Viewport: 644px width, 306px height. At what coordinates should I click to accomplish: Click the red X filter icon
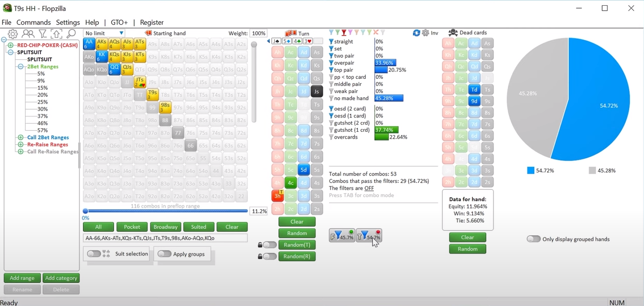pyautogui.click(x=376, y=32)
